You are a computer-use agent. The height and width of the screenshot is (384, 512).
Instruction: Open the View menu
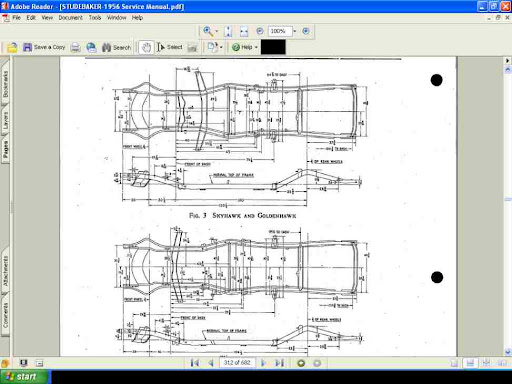click(47, 18)
